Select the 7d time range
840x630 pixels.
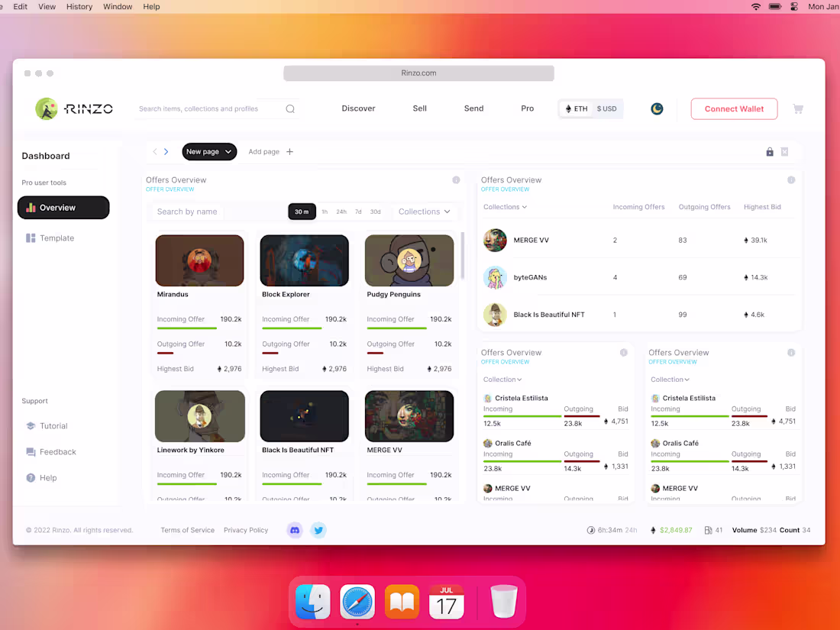(x=358, y=212)
